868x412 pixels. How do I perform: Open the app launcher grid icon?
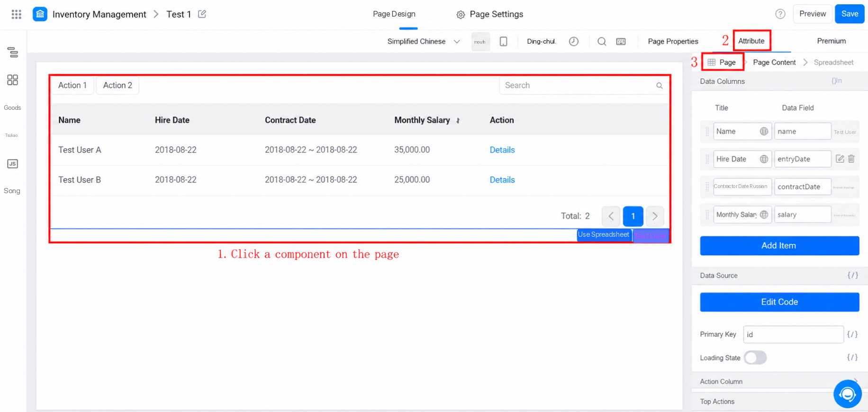tap(17, 14)
